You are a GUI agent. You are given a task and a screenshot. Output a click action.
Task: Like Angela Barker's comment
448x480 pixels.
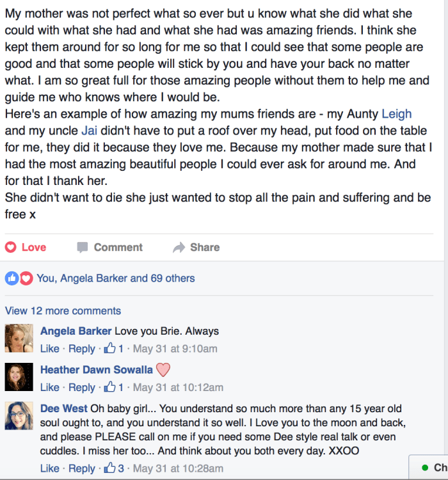point(49,349)
